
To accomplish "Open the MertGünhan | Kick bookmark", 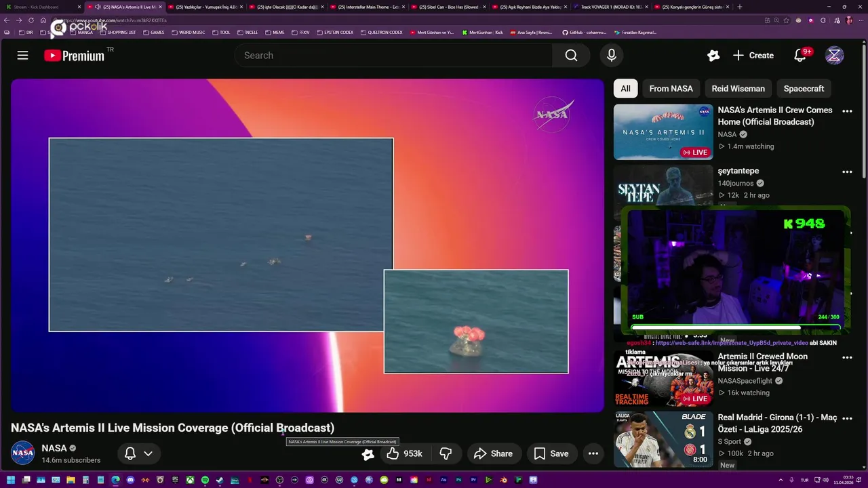I will (482, 32).
